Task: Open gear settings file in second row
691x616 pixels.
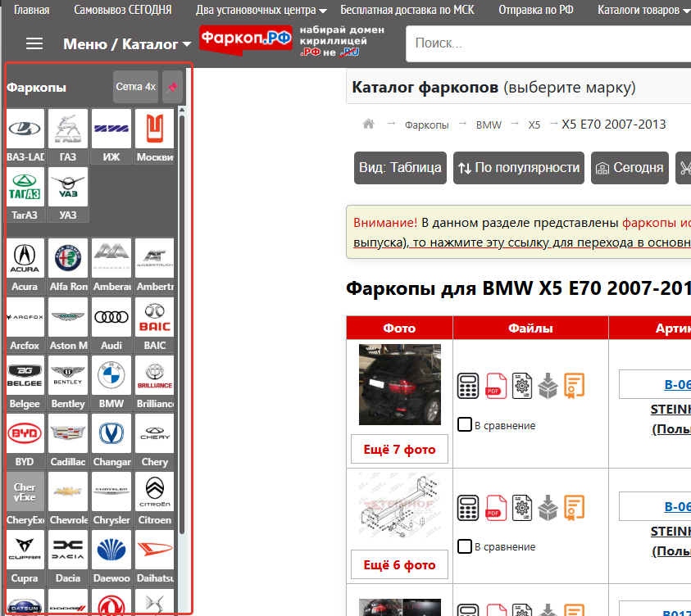Action: click(x=522, y=508)
